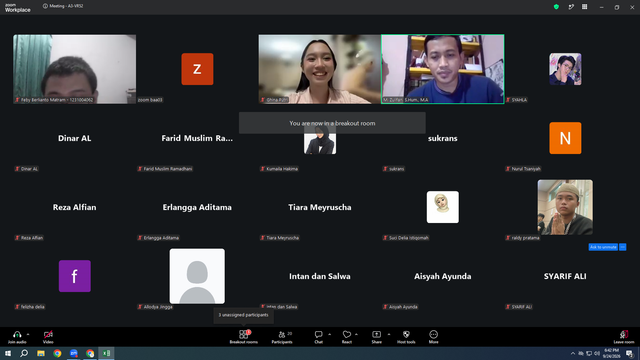This screenshot has width=640, height=360.
Task: Click the Reza Alfian participant name
Action: tap(75, 207)
